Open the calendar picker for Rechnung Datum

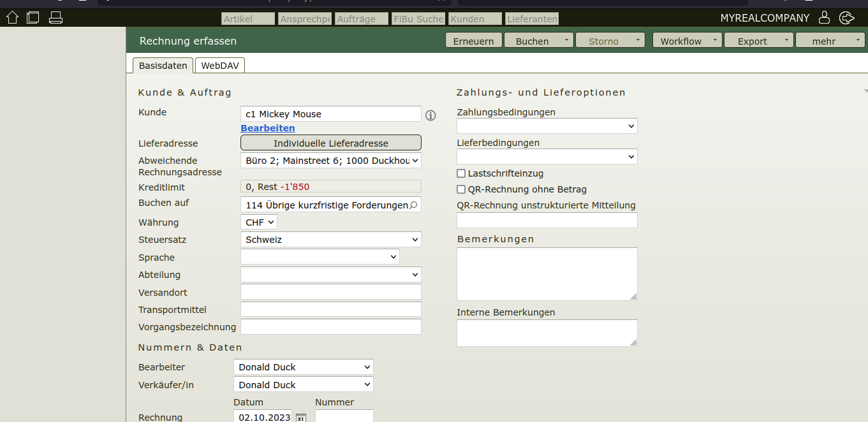click(301, 418)
